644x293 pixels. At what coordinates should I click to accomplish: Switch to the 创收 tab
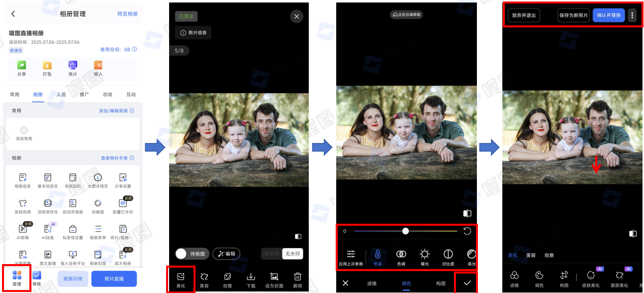[108, 94]
